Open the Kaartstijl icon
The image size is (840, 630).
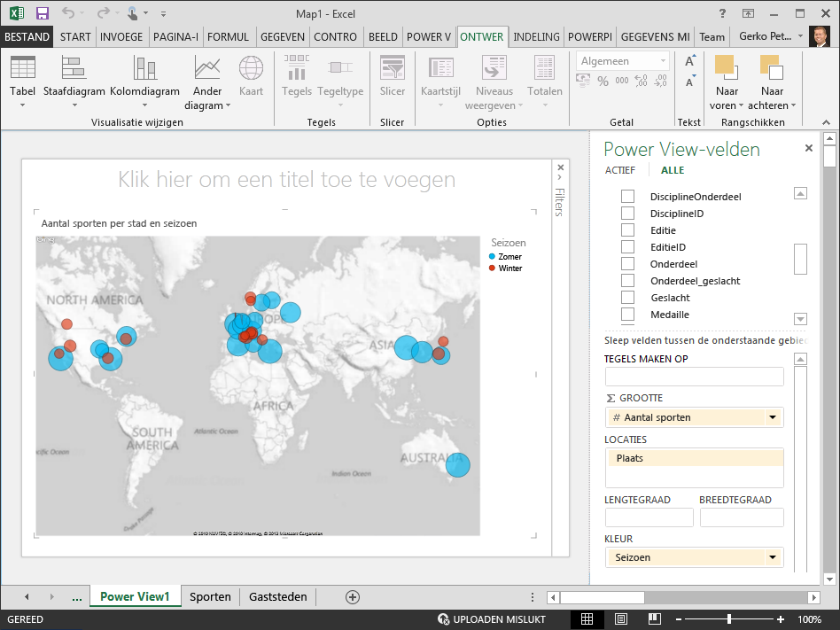[x=440, y=67]
